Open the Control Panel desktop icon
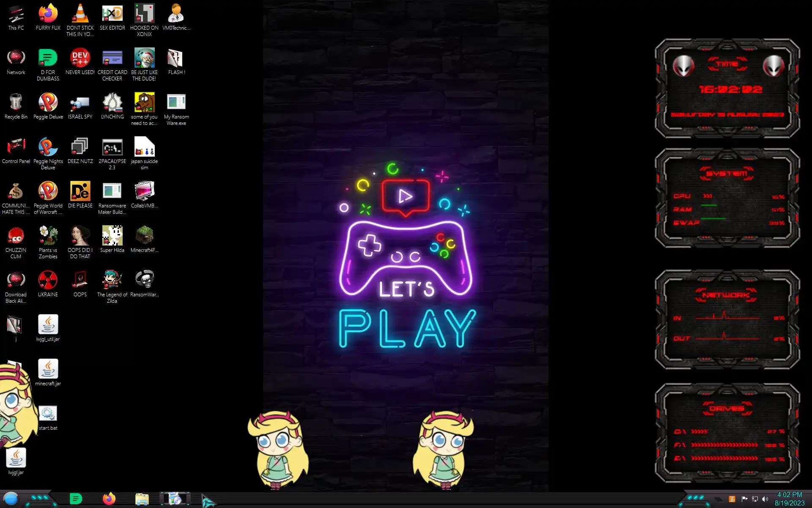 coord(16,147)
